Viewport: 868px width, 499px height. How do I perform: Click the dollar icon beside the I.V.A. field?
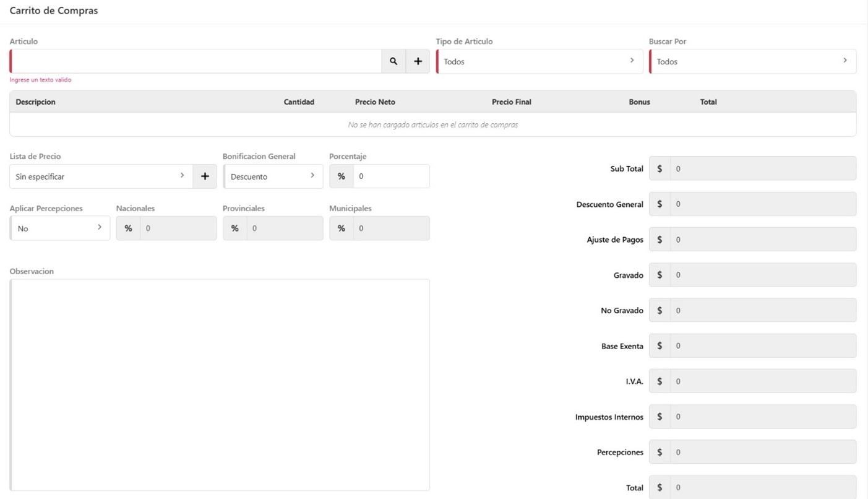(x=660, y=381)
